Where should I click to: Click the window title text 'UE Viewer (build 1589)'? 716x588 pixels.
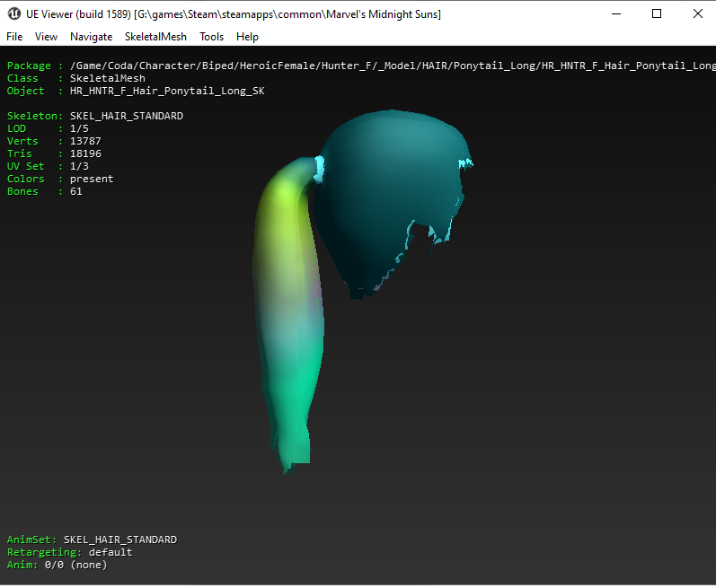coord(78,14)
